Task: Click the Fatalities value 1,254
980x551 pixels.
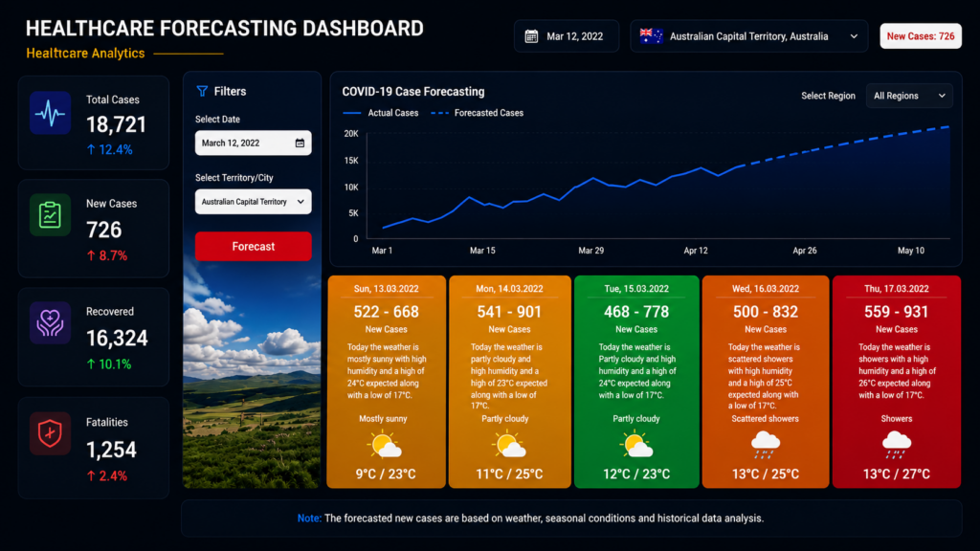Action: point(111,450)
